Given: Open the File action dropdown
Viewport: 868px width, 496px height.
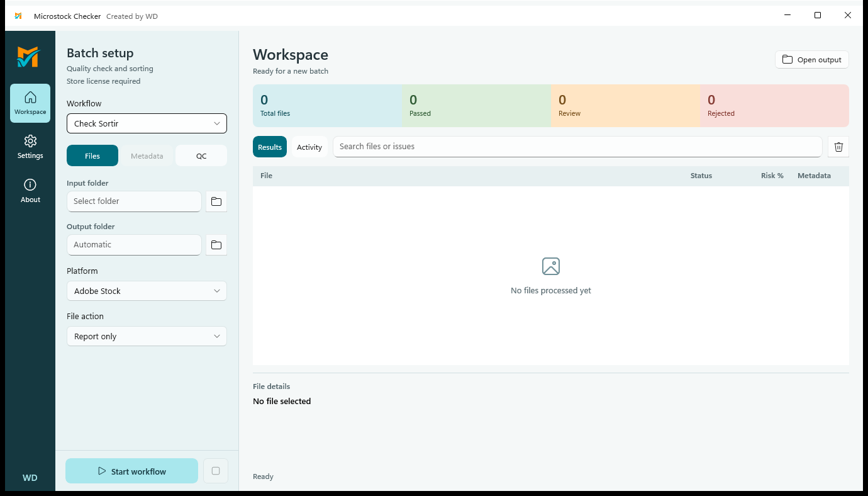Looking at the screenshot, I should pos(147,336).
